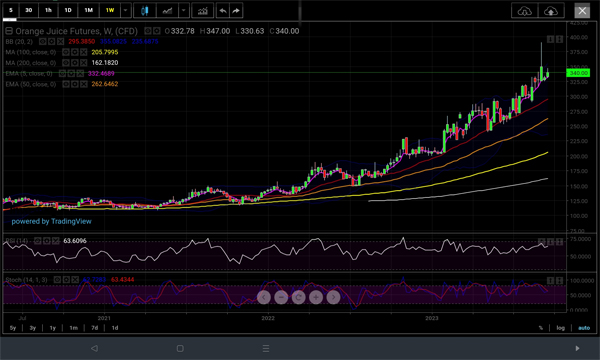Set the date range to 5y

[x=13, y=328]
